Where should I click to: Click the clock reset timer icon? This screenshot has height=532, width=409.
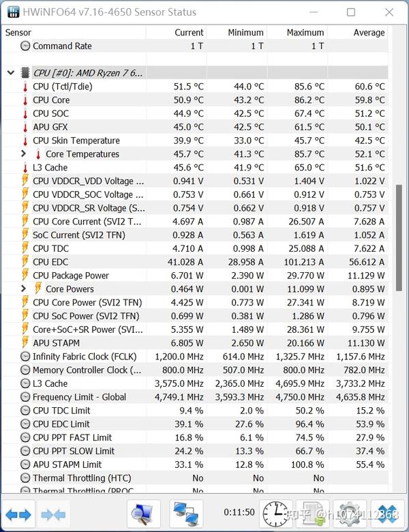tap(276, 513)
